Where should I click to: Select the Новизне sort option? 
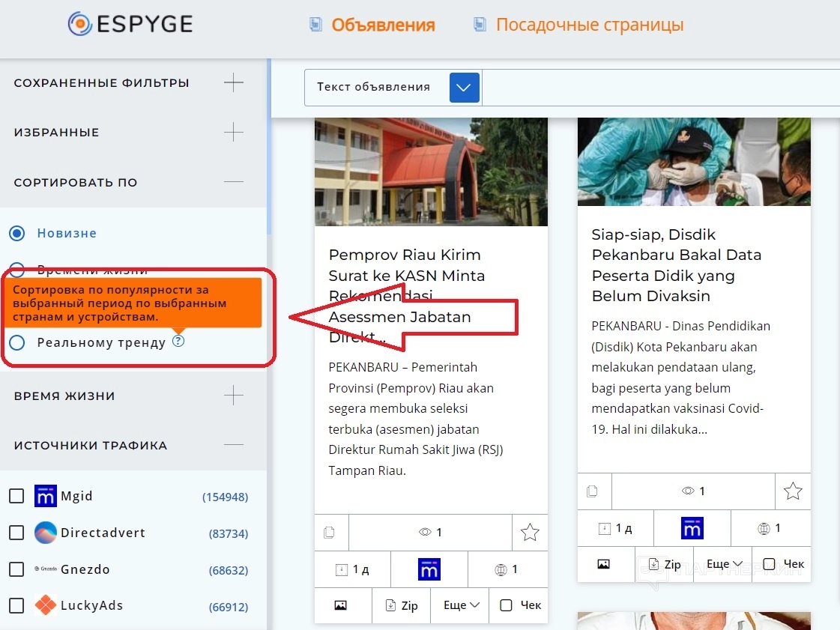[x=17, y=234]
